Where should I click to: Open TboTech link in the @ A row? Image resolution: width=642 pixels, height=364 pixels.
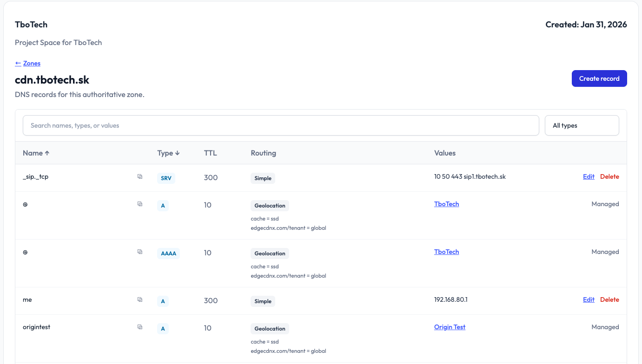(447, 204)
